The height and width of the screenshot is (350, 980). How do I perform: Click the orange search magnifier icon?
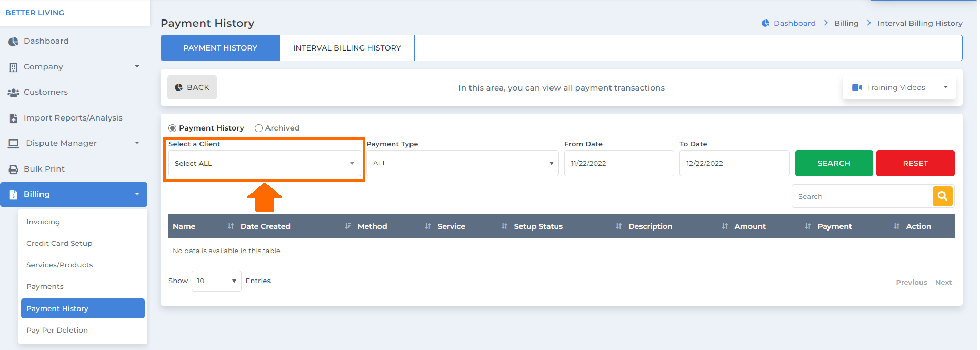(x=942, y=196)
